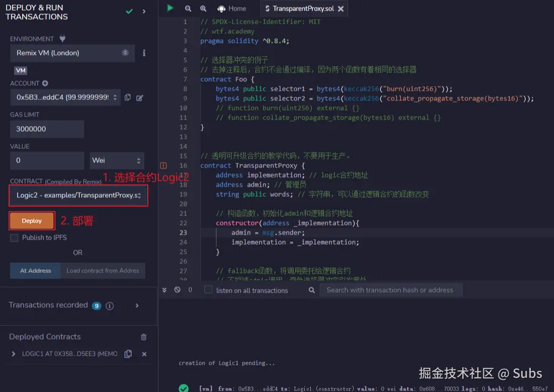Click the orange Deploy button

(32, 221)
